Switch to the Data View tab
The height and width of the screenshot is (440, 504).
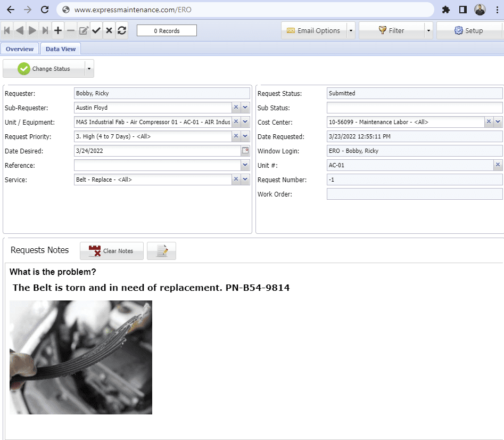click(61, 49)
